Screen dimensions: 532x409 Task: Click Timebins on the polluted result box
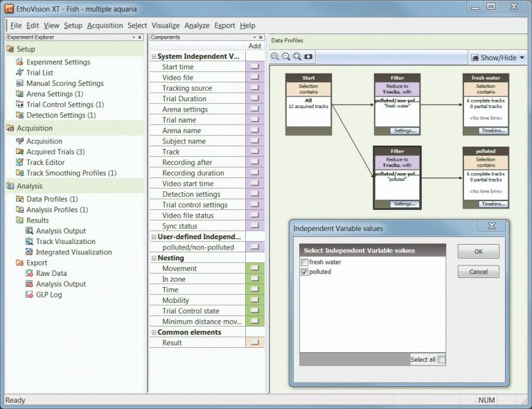(x=493, y=204)
